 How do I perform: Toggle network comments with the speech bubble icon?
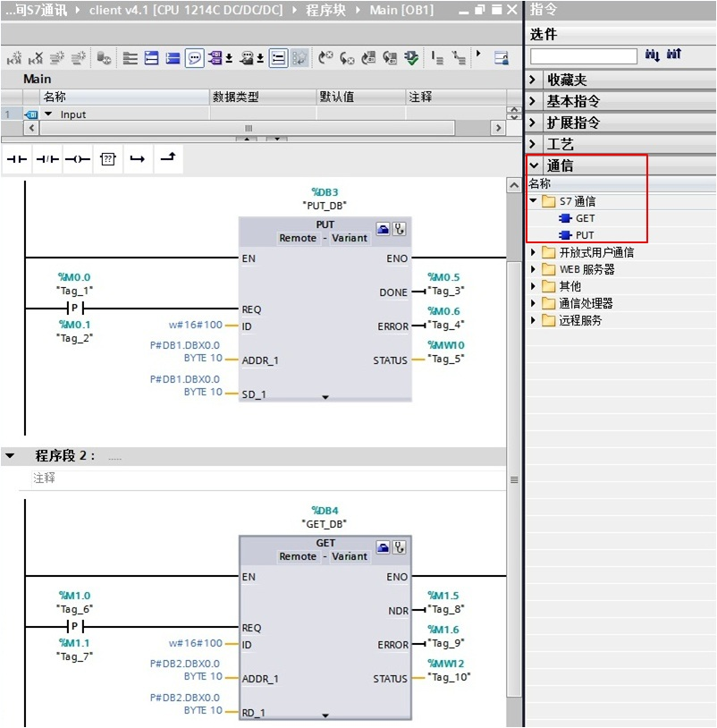point(197,55)
